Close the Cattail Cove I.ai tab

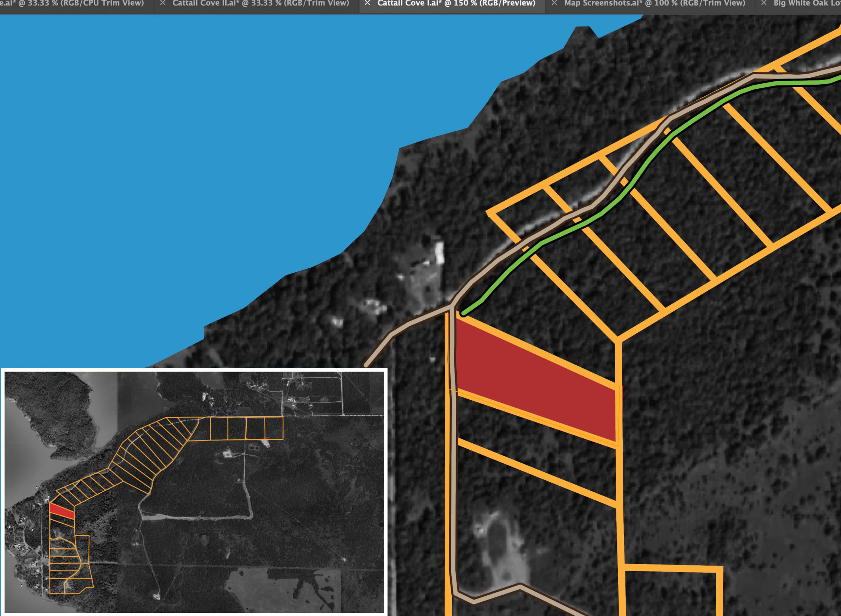click(368, 3)
